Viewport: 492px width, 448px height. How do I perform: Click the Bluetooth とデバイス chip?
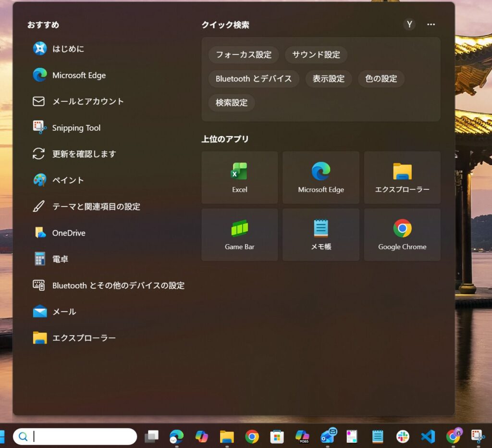point(254,79)
